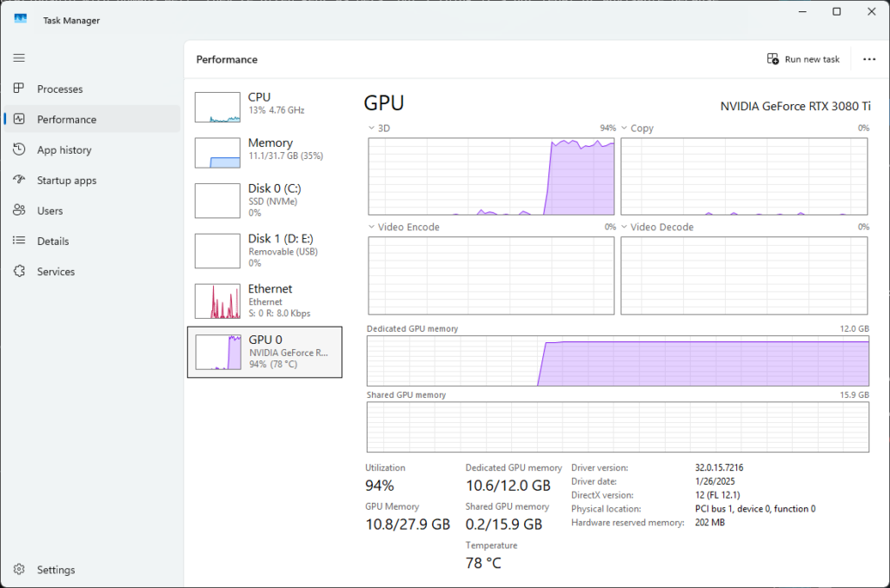Image resolution: width=890 pixels, height=588 pixels.
Task: Click hardware reserved memory 202 MB
Action: pyautogui.click(x=709, y=522)
